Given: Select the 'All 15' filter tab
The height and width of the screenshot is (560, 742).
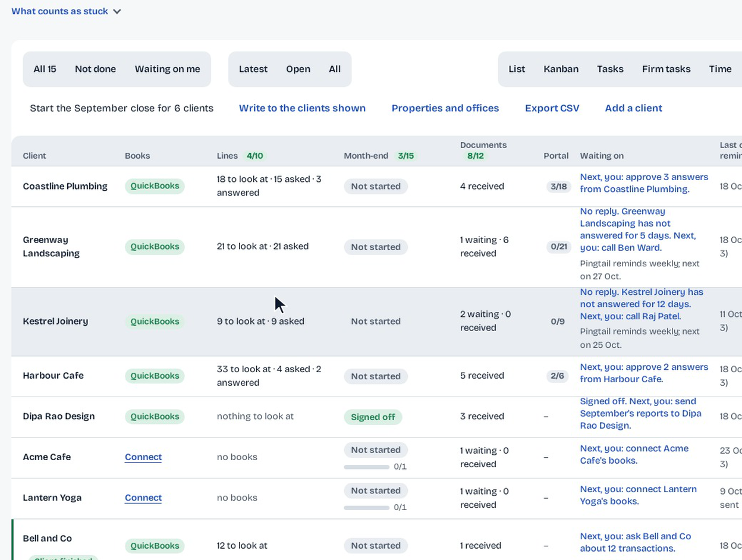Looking at the screenshot, I should [45, 69].
